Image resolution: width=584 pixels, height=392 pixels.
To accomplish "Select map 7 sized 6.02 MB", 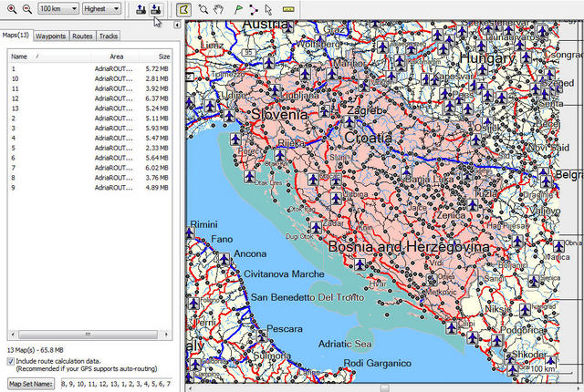I will tap(89, 168).
